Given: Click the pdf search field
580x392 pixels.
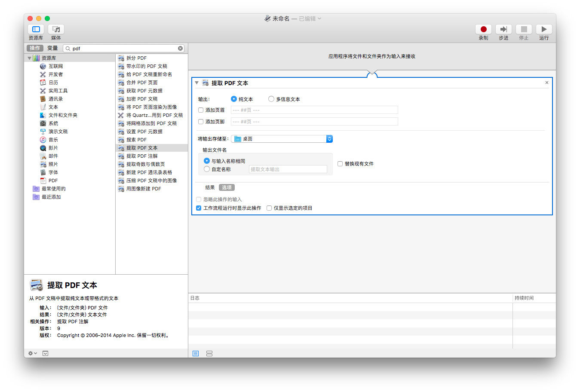Looking at the screenshot, I should coord(124,48).
